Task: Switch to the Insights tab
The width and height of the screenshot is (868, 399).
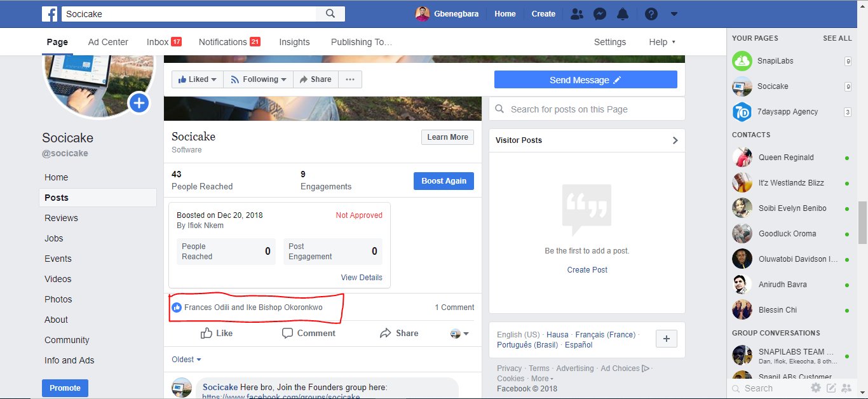Action: 295,42
